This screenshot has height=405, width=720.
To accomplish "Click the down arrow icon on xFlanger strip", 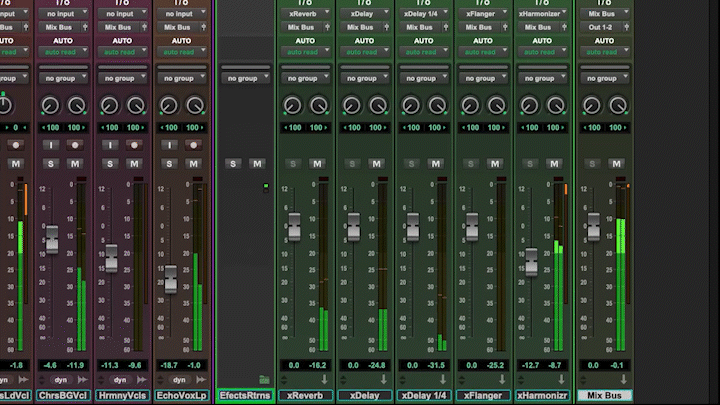I will (x=500, y=380).
